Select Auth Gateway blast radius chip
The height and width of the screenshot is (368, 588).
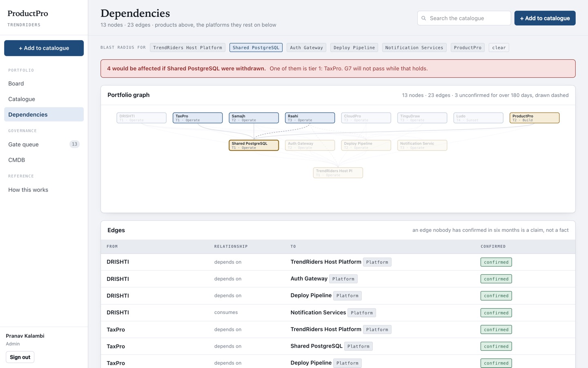tap(306, 47)
